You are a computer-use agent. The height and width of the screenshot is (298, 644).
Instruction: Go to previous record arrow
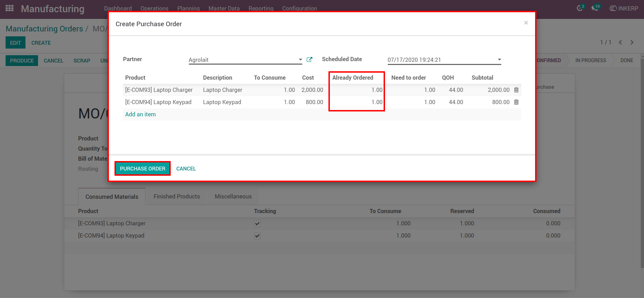coord(620,42)
